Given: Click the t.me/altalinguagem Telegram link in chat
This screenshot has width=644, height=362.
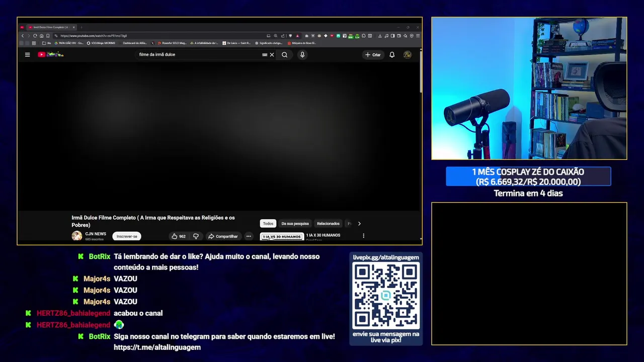Looking at the screenshot, I should point(157,347).
